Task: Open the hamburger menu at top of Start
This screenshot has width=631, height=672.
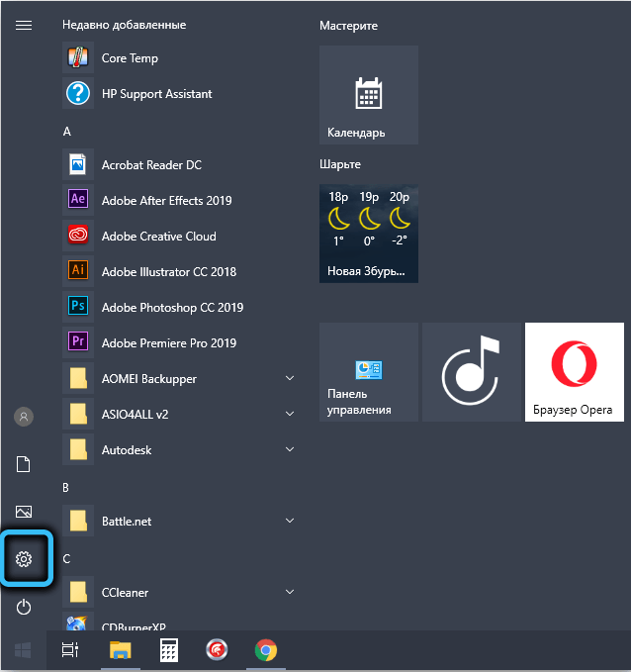Action: 24,26
